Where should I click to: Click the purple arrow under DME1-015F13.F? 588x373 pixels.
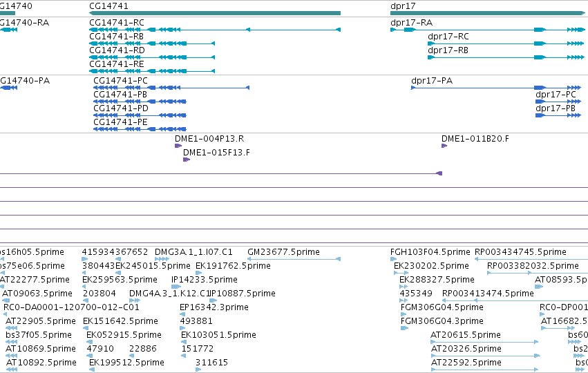tap(187, 160)
